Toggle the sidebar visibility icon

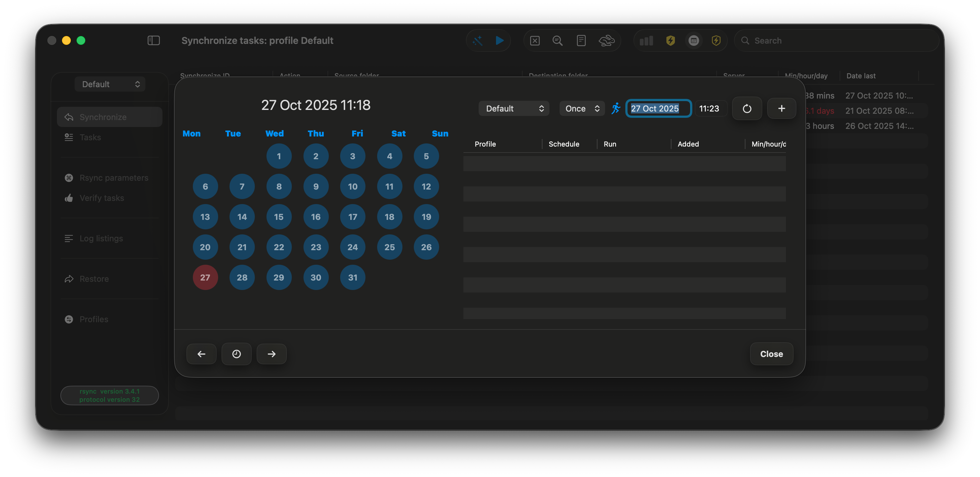pyautogui.click(x=153, y=40)
